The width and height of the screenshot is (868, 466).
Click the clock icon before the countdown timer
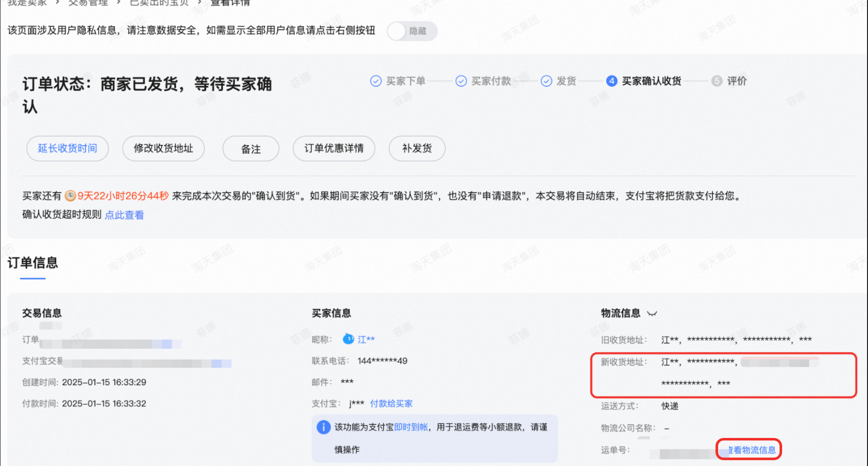pyautogui.click(x=71, y=196)
